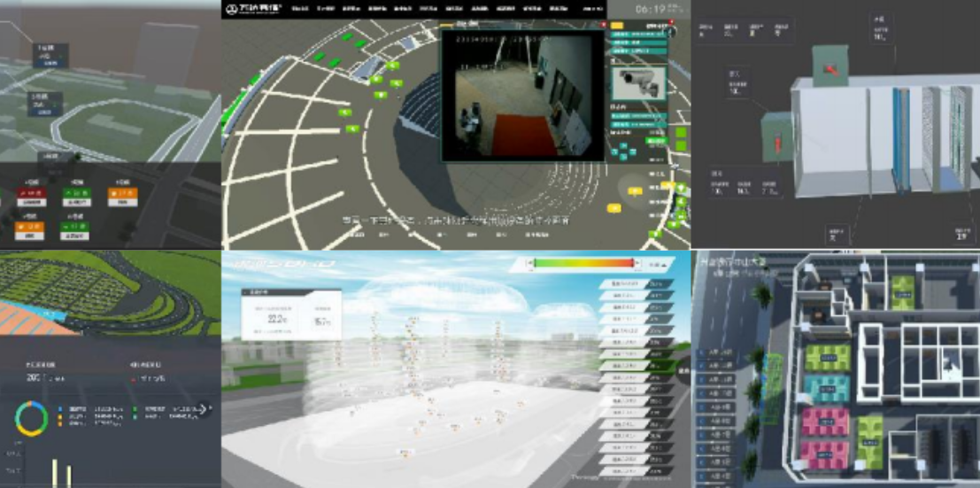Click the red fire extinguisher icon on upper rooftop box

point(830,69)
